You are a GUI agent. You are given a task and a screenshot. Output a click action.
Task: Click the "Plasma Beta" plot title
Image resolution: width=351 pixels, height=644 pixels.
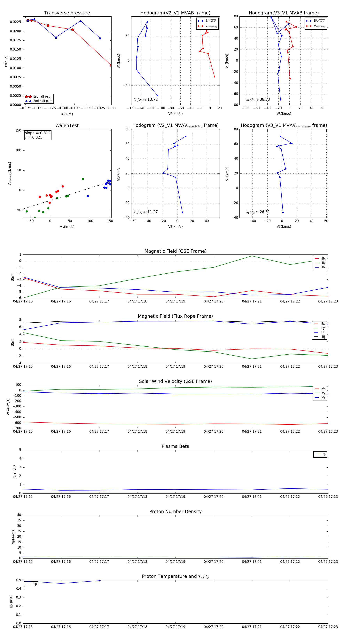click(x=175, y=446)
